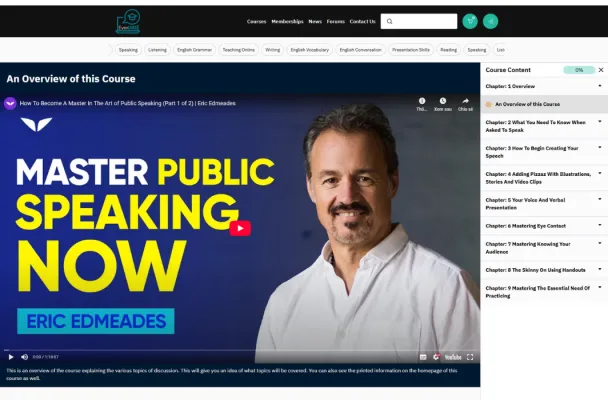Image resolution: width=608 pixels, height=400 pixels.
Task: Close the Course Content panel
Action: (x=601, y=70)
